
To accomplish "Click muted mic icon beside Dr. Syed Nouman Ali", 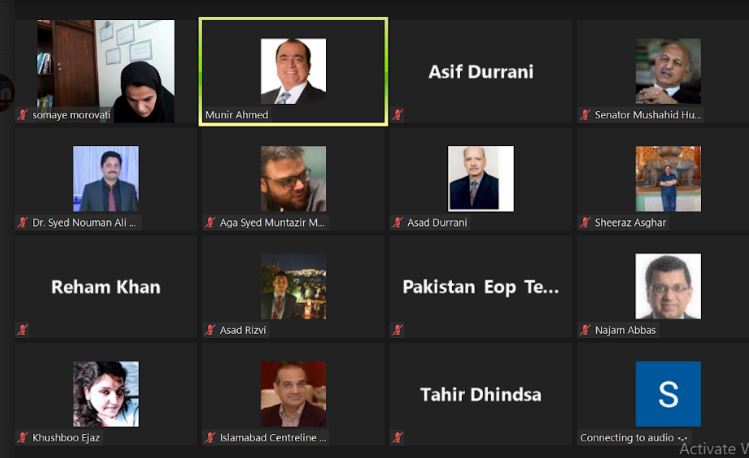I will [22, 223].
